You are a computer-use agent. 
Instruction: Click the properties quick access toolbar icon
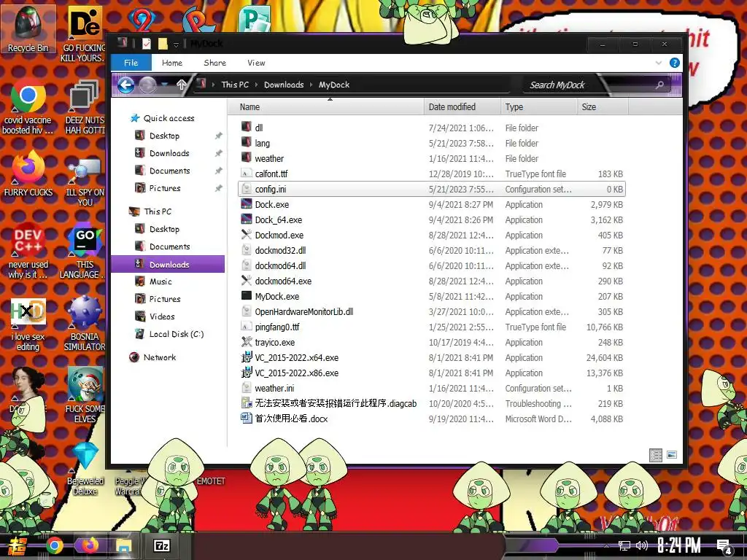(146, 44)
